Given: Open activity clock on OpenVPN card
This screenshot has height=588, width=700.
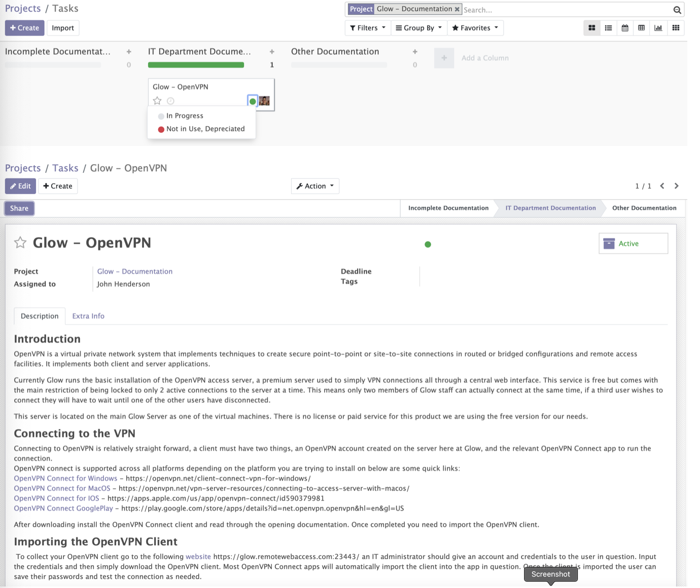Looking at the screenshot, I should (x=170, y=101).
